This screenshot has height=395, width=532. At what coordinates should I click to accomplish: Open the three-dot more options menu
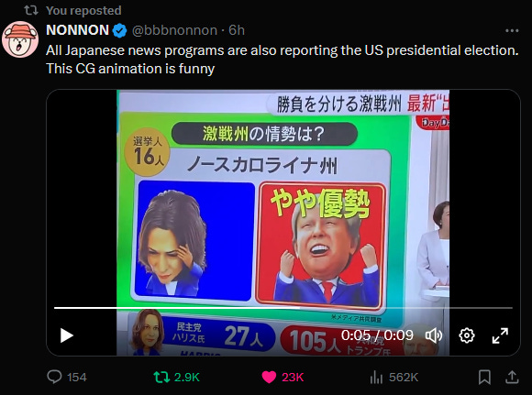point(512,31)
